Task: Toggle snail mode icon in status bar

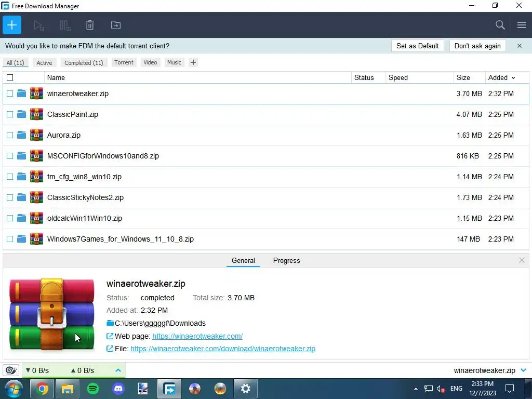Action: coord(11,370)
